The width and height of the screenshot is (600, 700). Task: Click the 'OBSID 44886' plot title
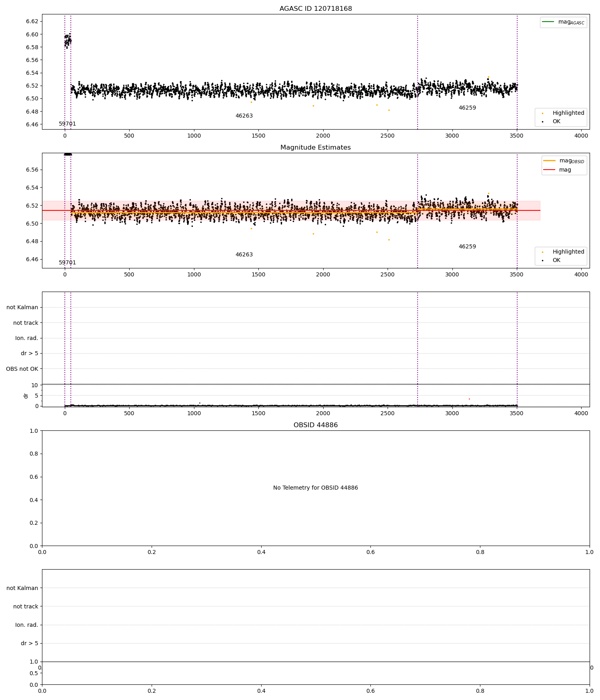pyautogui.click(x=316, y=425)
